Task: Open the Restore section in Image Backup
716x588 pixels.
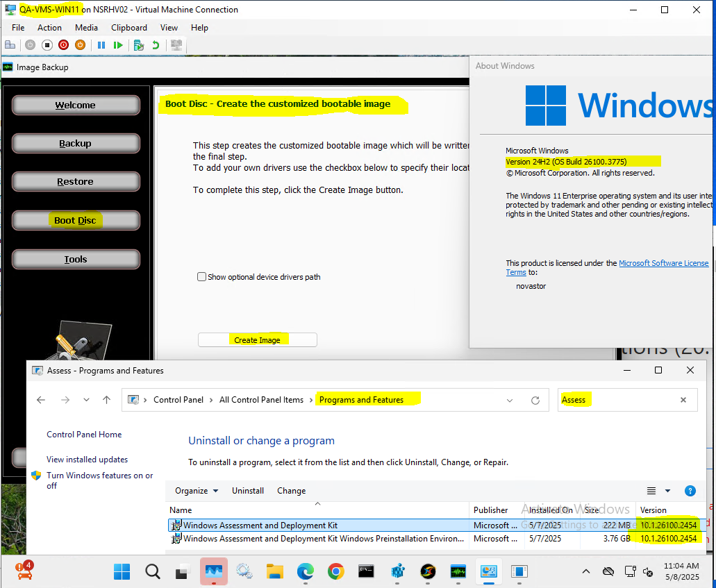Action: [76, 182]
